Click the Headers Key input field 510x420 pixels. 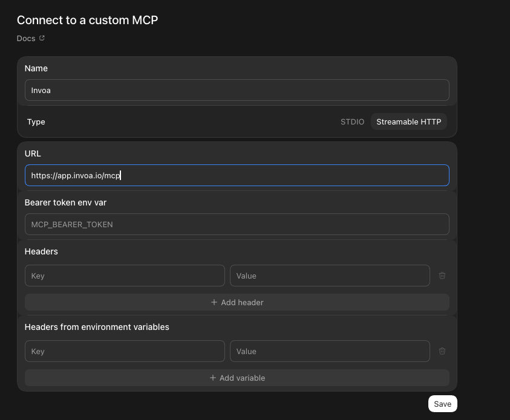[x=125, y=276]
